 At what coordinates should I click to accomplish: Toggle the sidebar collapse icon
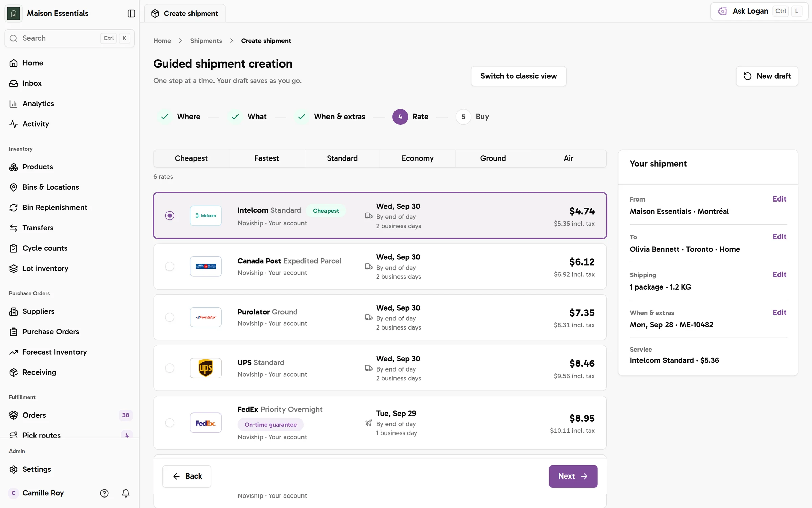(131, 13)
